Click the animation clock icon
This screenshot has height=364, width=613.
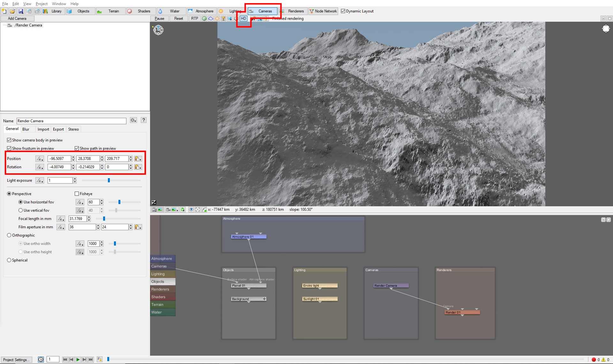click(x=41, y=360)
